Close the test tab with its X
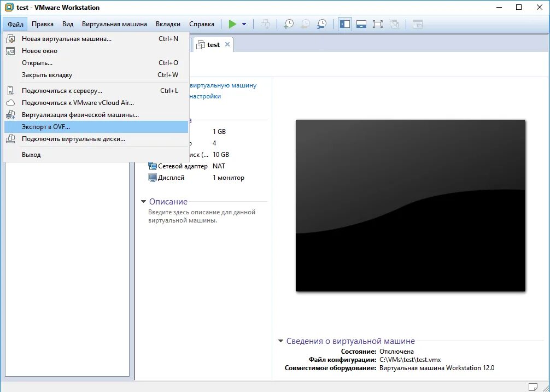 coord(227,44)
